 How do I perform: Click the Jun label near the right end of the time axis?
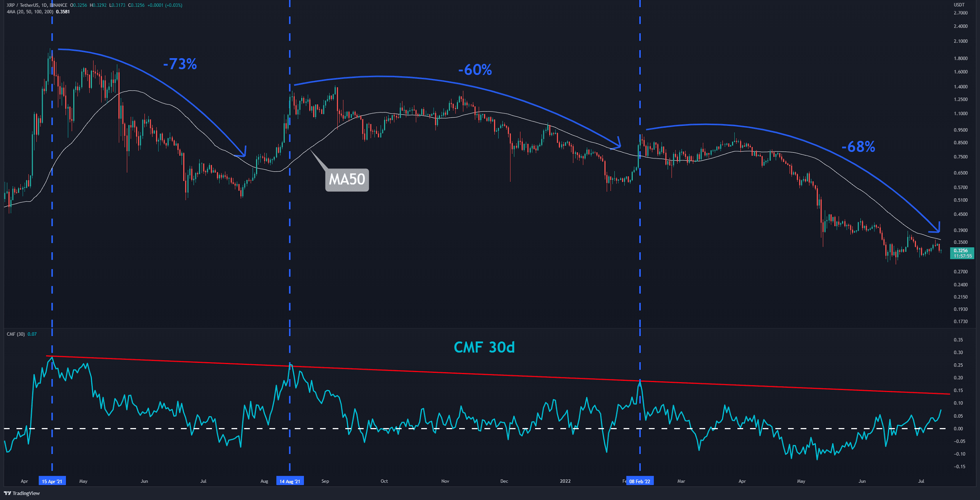click(862, 481)
